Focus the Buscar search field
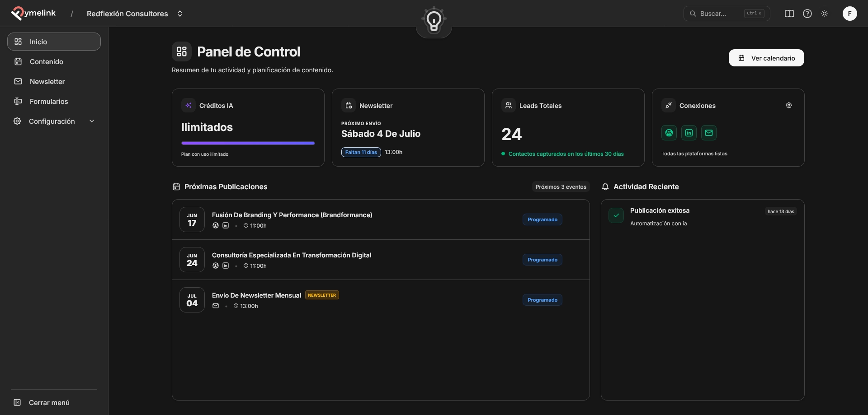 [726, 14]
